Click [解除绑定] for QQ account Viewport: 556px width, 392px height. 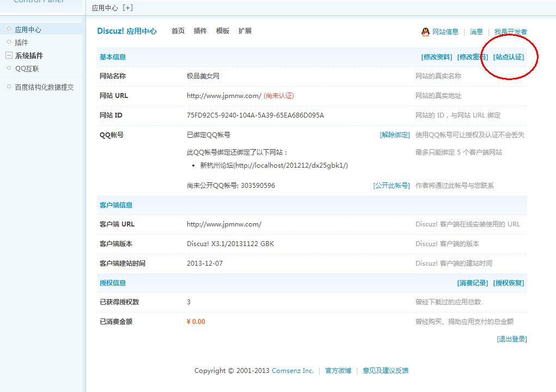395,135
